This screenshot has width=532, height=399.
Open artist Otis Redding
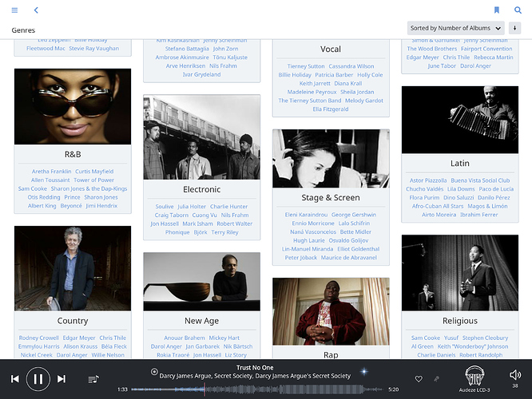coord(44,197)
